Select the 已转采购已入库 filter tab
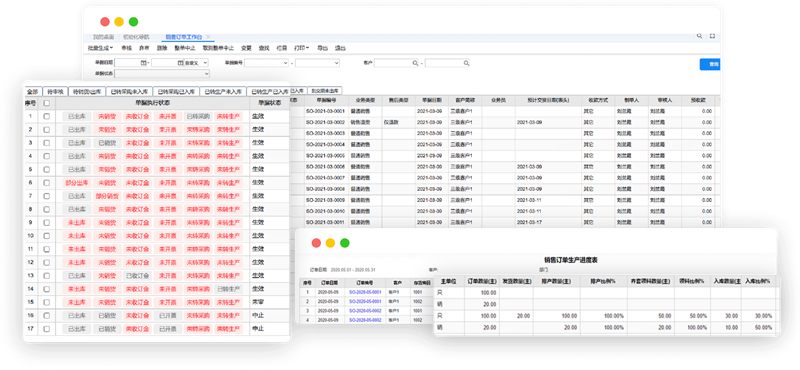The height and width of the screenshot is (370, 800). point(176,92)
